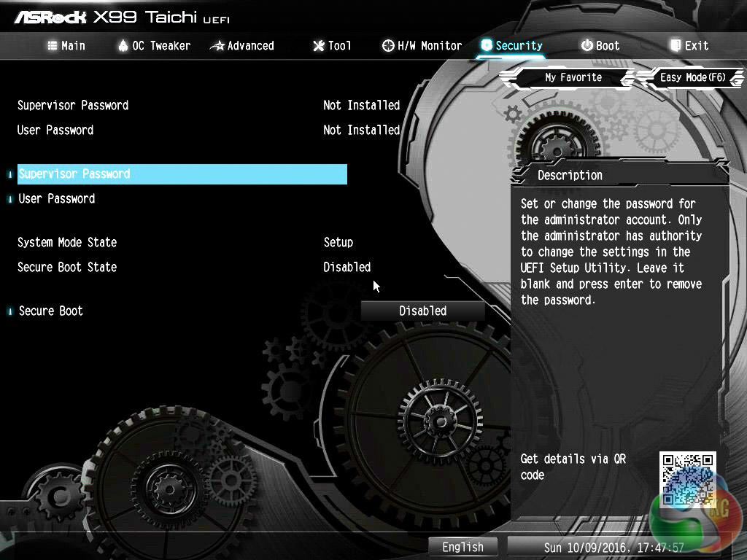Select the Security tab
The image size is (747, 560).
pos(511,46)
